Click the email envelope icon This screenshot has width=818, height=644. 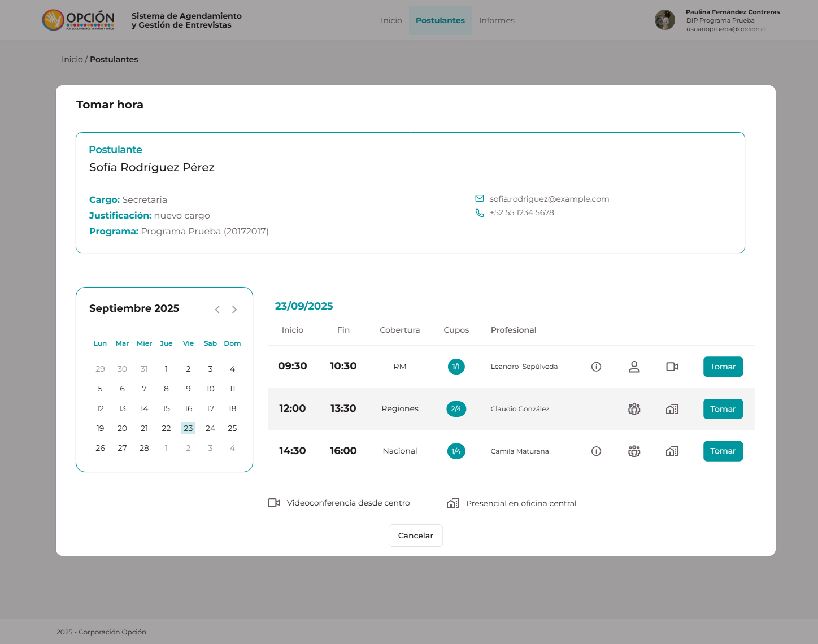pos(480,199)
